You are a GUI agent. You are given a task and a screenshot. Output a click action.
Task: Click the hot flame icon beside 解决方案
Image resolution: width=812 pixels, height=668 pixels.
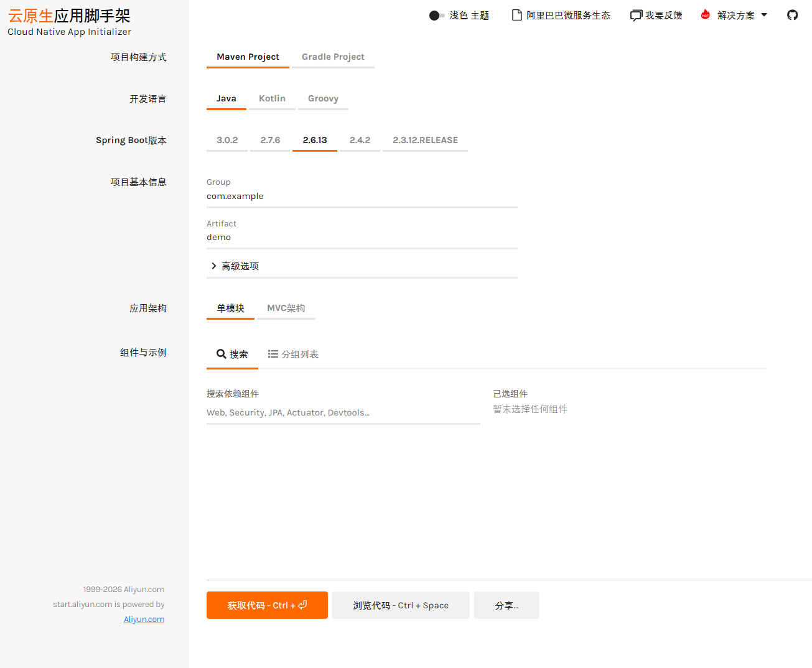(x=706, y=15)
